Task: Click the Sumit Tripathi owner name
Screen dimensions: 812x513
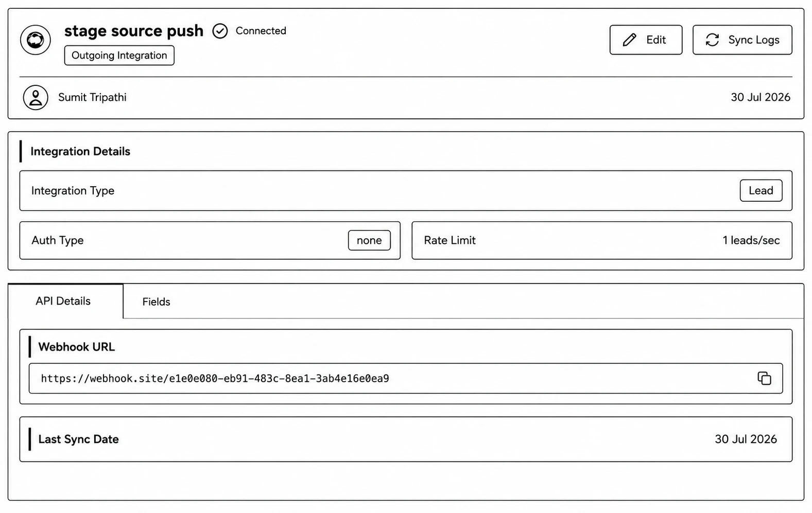Action: 92,97
